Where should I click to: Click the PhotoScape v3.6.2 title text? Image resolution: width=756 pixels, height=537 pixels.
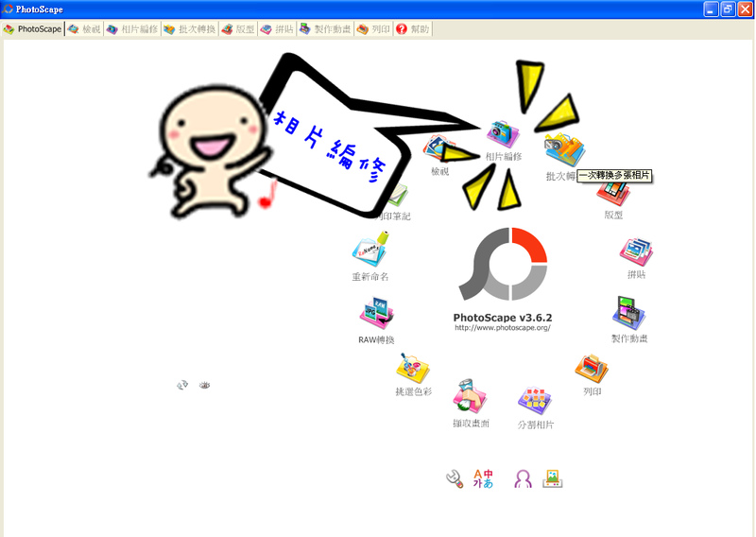coord(503,318)
